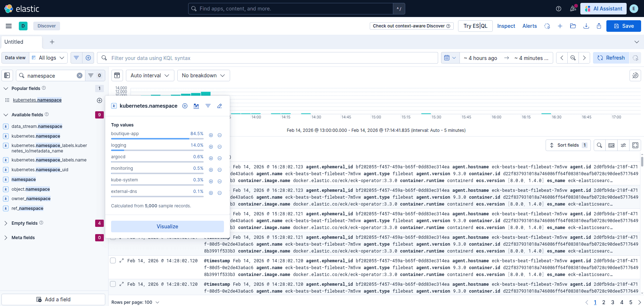The image size is (644, 306).
Task: Click the blue Save button
Action: click(x=624, y=26)
